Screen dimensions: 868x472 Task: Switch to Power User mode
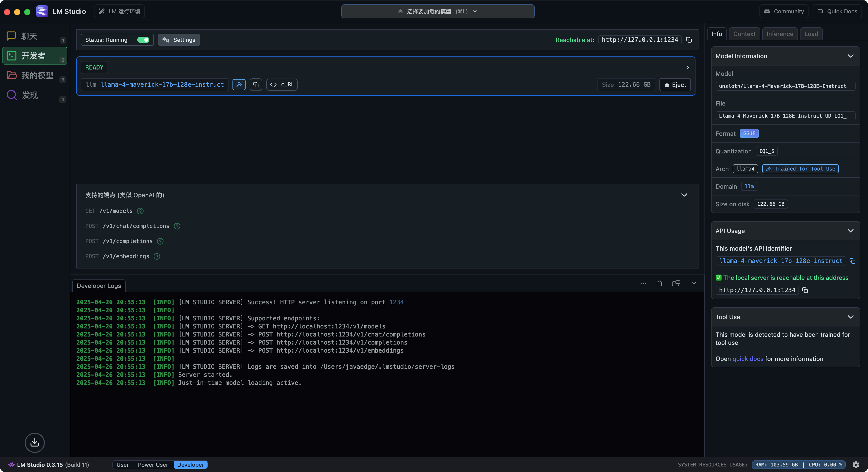(153, 465)
